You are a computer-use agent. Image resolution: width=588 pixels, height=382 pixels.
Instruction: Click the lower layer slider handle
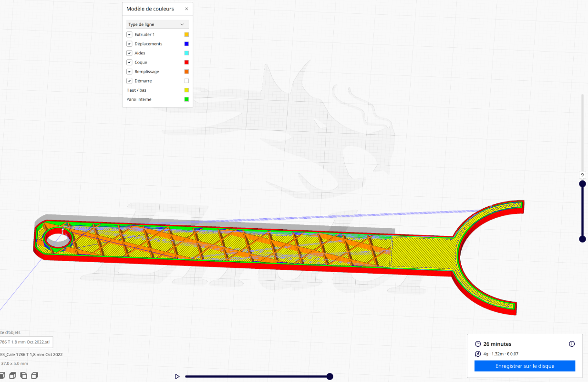point(582,239)
